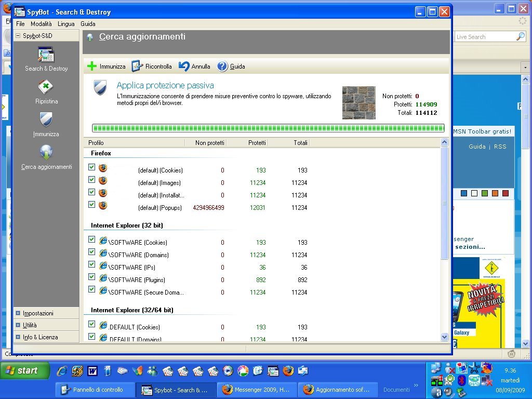
Task: Open the Lingua menu
Action: coord(66,24)
